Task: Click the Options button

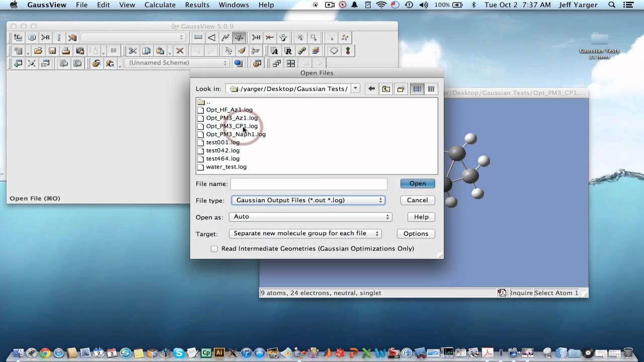Action: pyautogui.click(x=416, y=233)
